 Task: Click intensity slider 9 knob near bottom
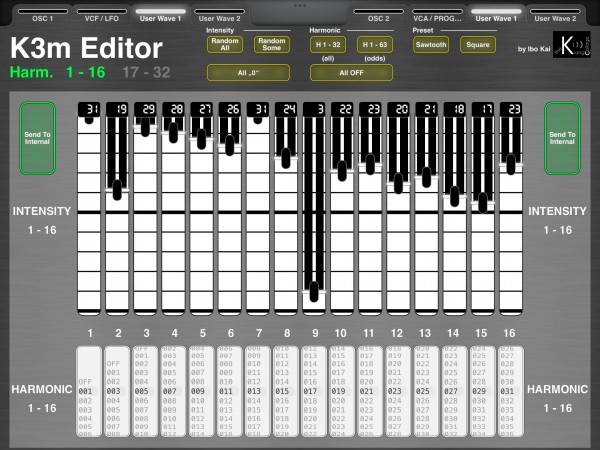[x=314, y=292]
